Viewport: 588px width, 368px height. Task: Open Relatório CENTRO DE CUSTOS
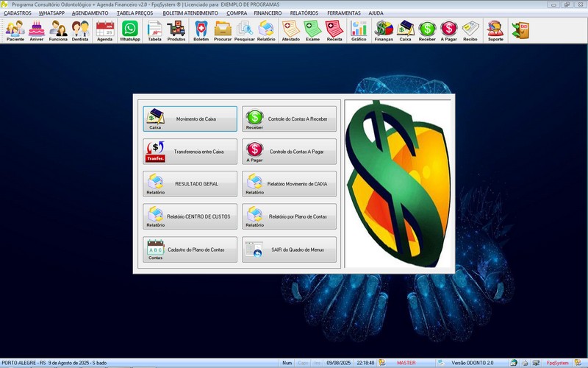pos(190,216)
